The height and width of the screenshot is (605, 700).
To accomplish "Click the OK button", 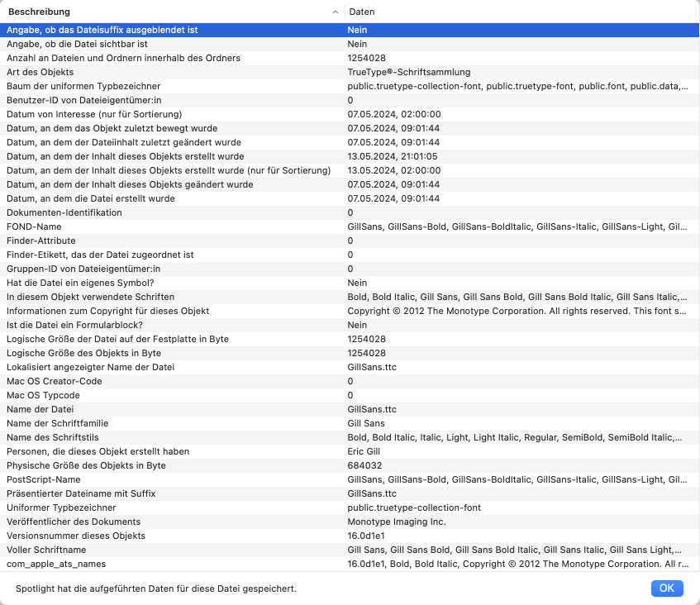I will tap(667, 588).
